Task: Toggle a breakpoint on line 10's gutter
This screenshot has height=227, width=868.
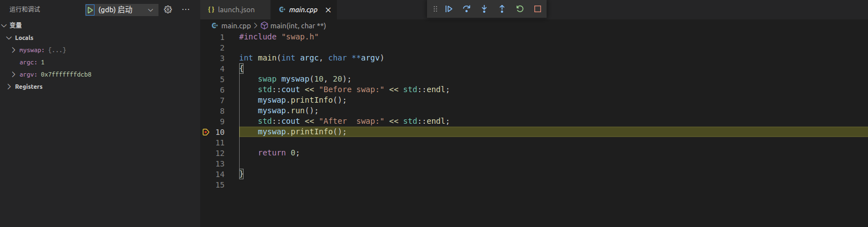Action: (206, 132)
